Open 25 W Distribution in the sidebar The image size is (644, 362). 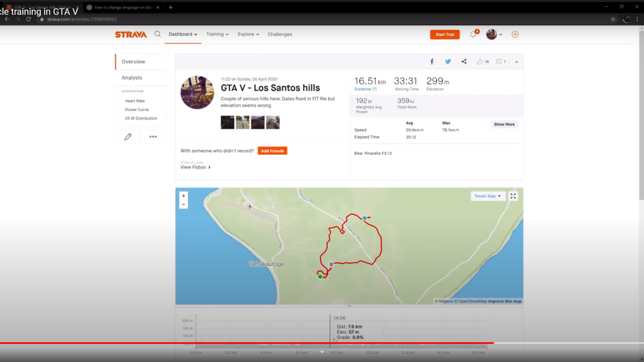click(141, 118)
